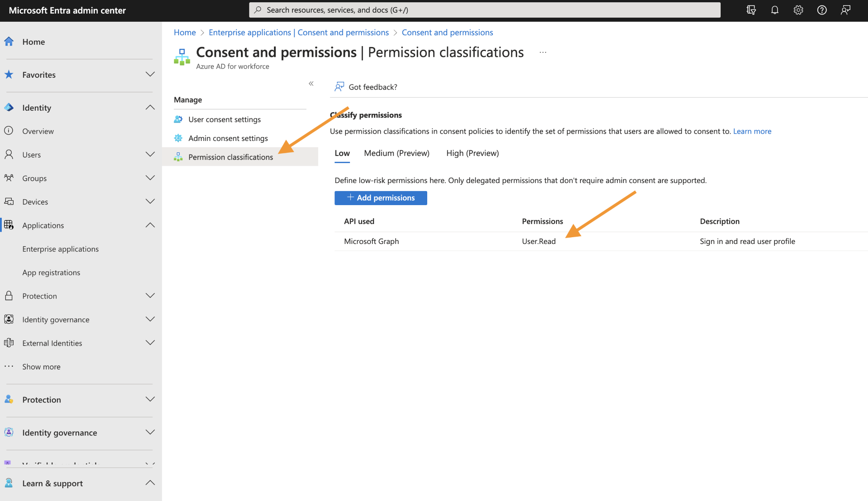Switch to the Medium (Preview) tab
The height and width of the screenshot is (501, 868).
(396, 153)
